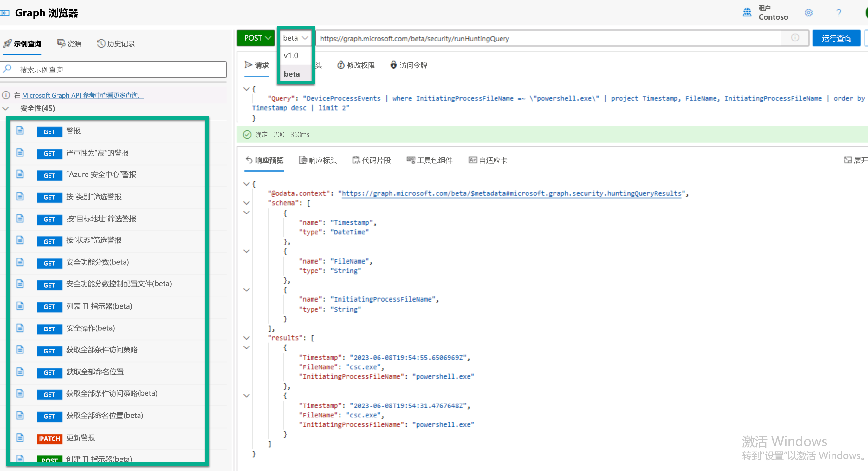The image size is (868, 471).
Task: Open the POST method dropdown
Action: point(256,38)
